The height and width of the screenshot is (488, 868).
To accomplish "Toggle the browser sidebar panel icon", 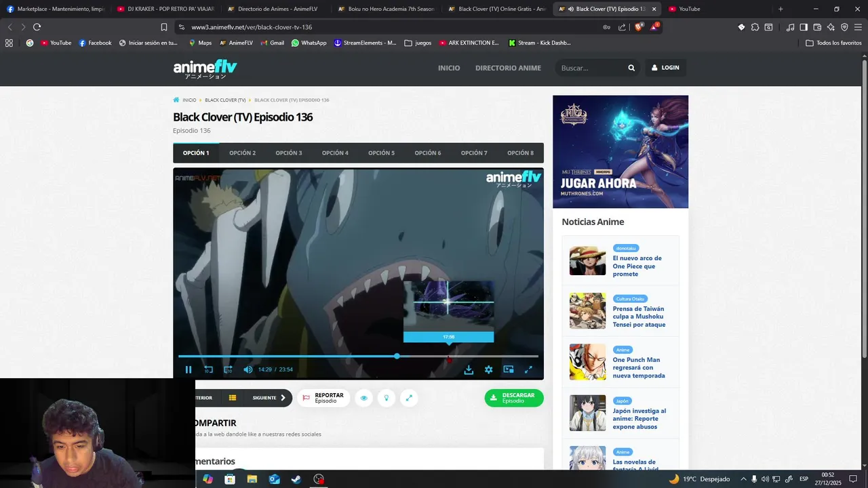I will [804, 27].
